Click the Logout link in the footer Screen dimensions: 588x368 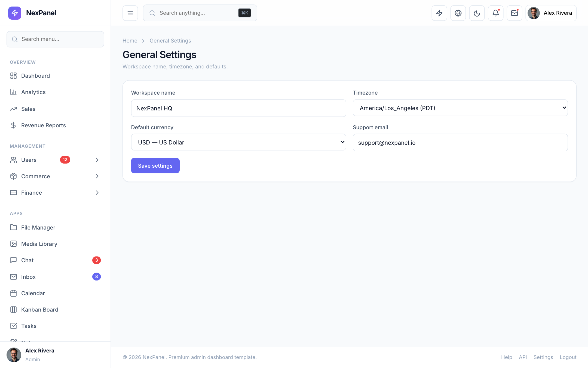pos(568,357)
